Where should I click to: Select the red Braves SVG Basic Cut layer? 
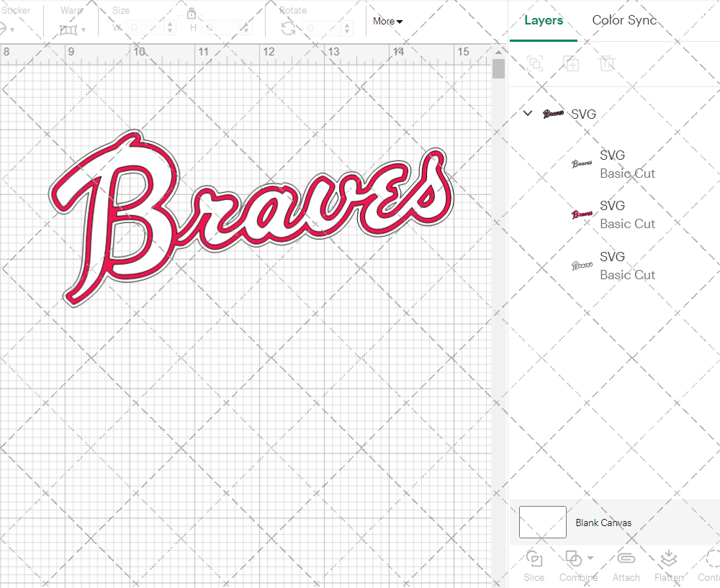(x=614, y=214)
